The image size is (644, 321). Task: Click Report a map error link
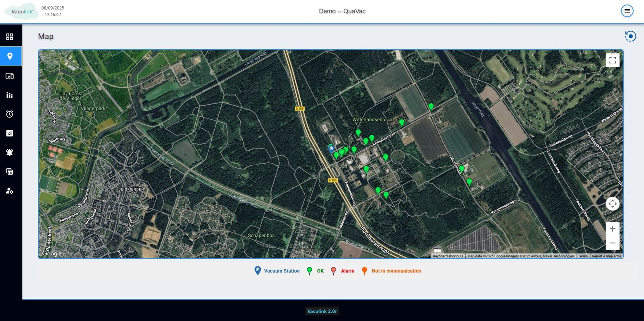pos(606,256)
